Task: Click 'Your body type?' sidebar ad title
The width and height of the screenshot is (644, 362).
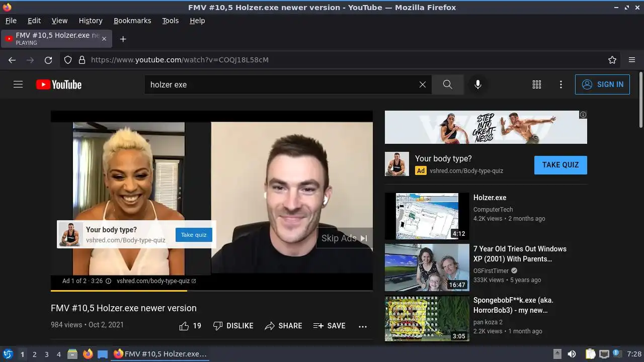Action: click(x=443, y=158)
